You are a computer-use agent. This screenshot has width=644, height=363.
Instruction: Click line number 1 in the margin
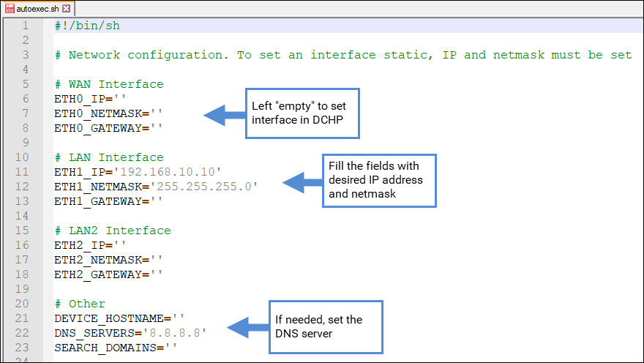(26, 26)
